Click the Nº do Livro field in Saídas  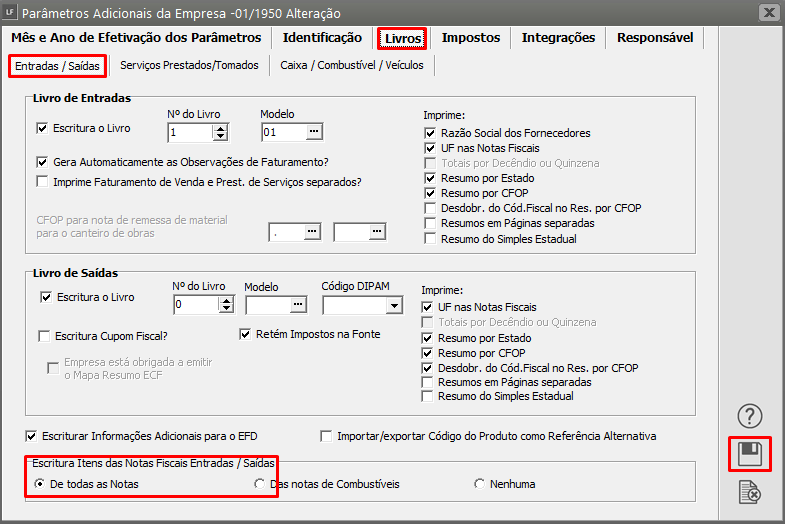click(196, 304)
